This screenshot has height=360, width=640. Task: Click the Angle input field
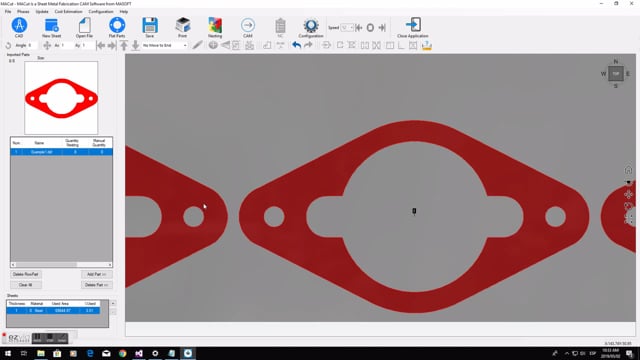(32, 45)
